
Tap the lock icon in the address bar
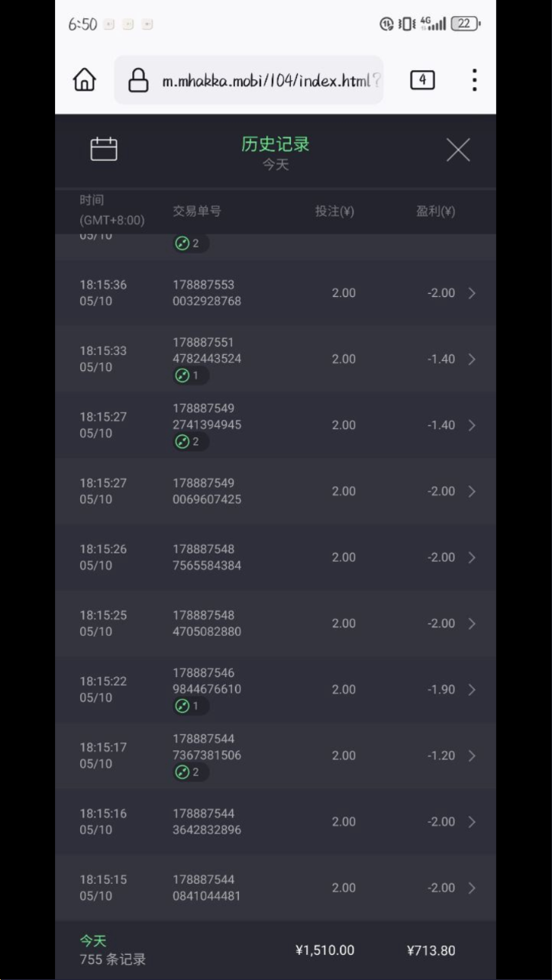tap(138, 79)
